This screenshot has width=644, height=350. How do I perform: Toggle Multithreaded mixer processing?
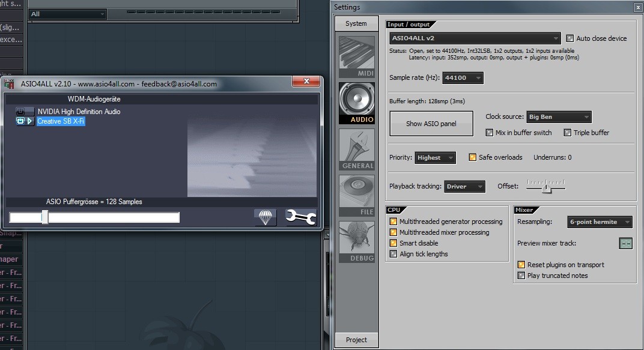click(393, 232)
